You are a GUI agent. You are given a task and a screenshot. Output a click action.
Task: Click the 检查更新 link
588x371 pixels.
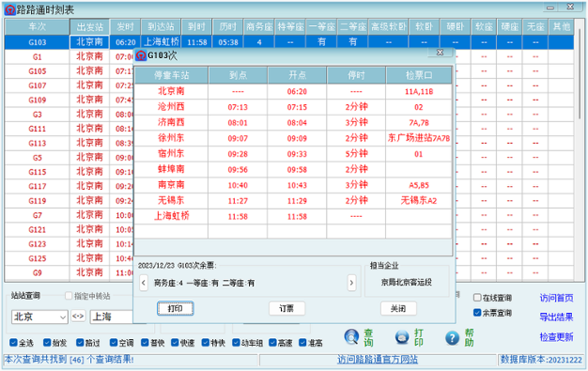(556, 336)
